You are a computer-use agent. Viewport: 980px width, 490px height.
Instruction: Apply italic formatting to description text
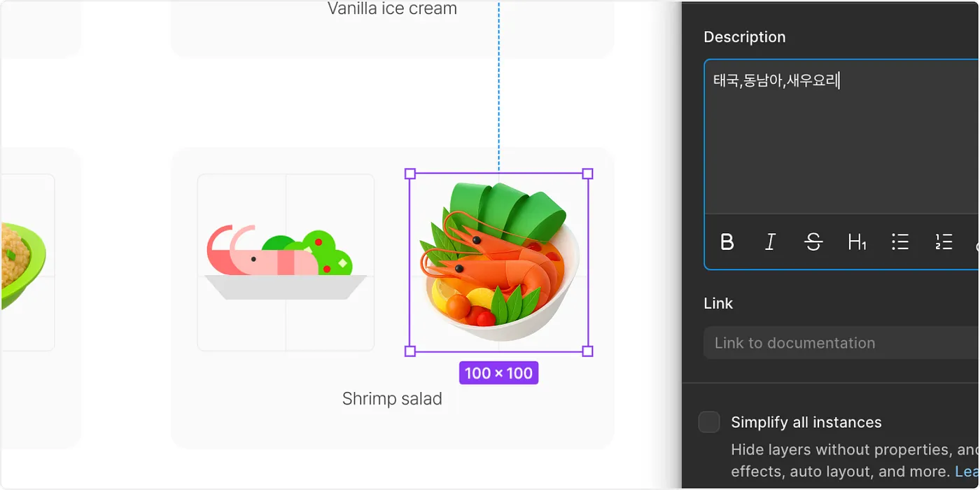(x=770, y=242)
